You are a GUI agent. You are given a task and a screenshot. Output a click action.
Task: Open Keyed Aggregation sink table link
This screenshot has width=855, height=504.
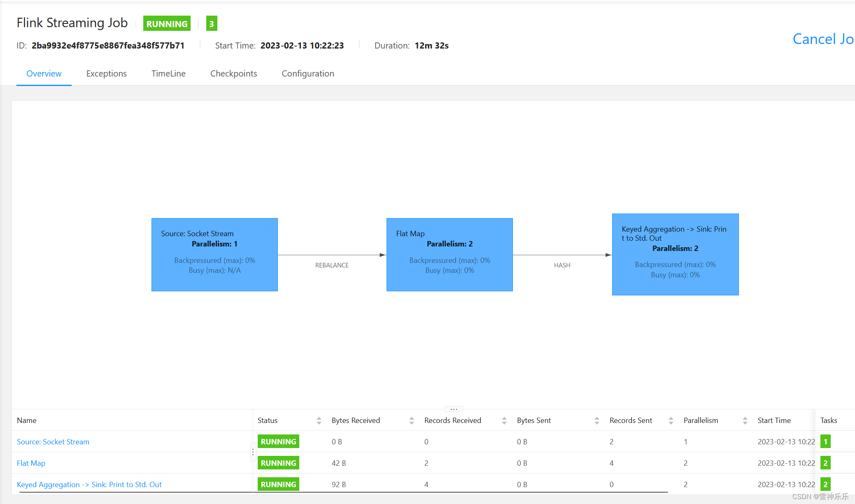[89, 484]
